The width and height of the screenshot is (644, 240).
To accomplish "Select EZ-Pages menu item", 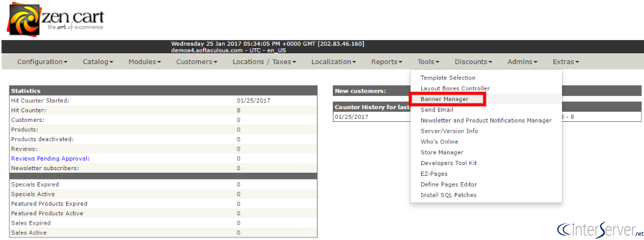I will point(434,174).
